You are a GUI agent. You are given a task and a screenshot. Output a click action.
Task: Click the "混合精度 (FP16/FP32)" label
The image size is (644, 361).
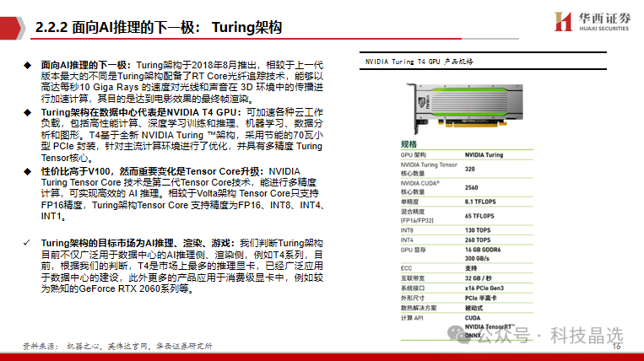pyautogui.click(x=417, y=216)
